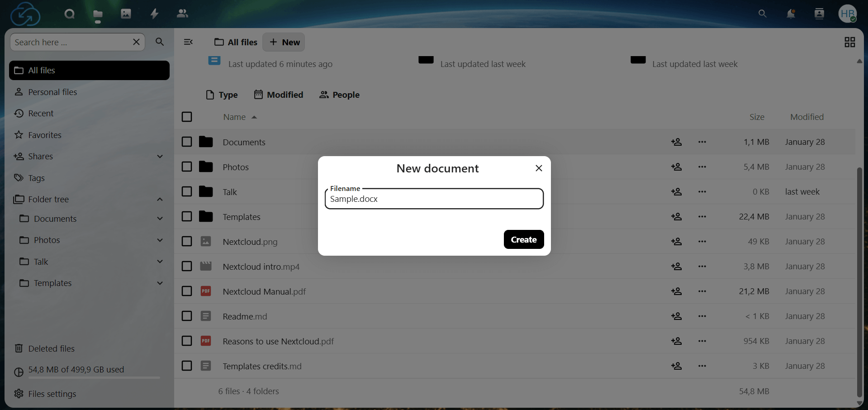Image resolution: width=868 pixels, height=410 pixels.
Task: Open the Recent files section
Action: coord(41,113)
